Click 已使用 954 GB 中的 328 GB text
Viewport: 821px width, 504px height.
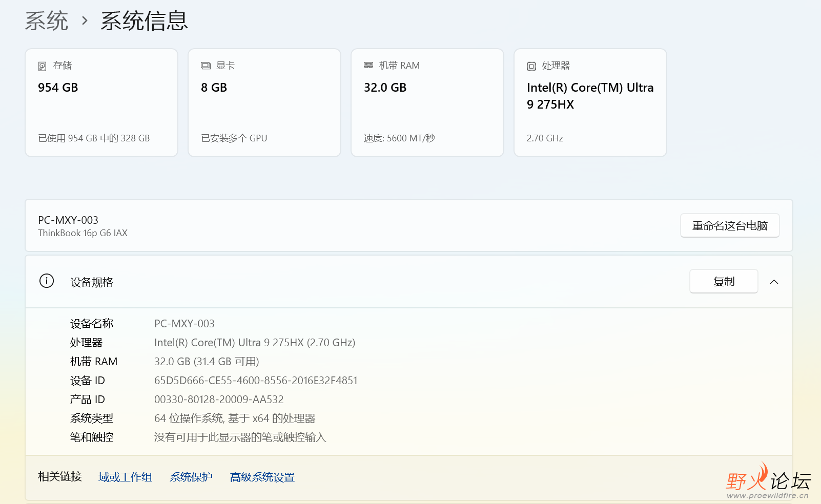tap(94, 138)
